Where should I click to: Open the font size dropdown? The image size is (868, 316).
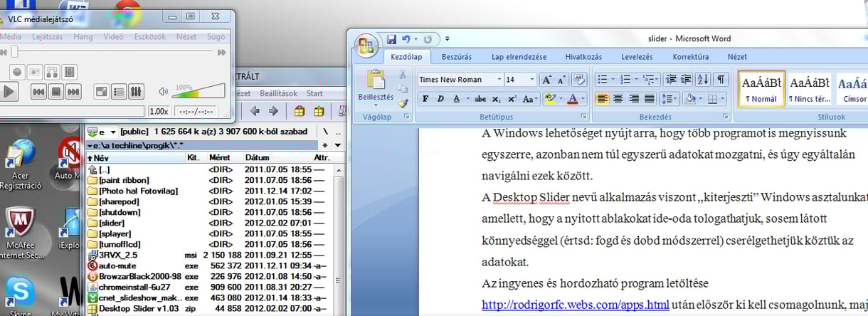click(x=531, y=80)
